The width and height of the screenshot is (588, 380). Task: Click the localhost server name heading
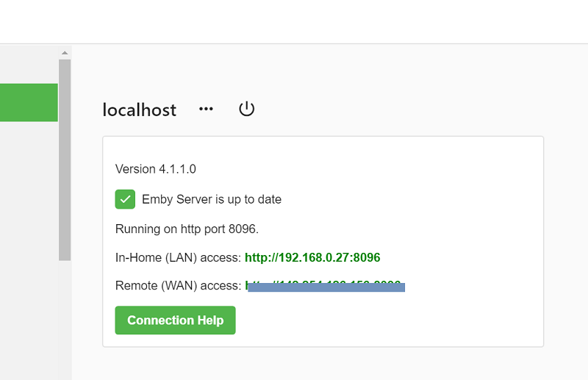(x=139, y=110)
